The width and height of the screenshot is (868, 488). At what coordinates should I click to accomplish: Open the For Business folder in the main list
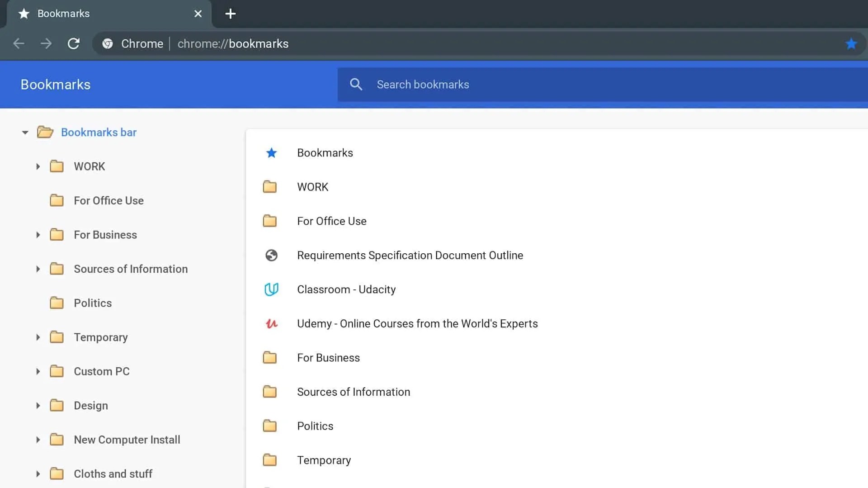[328, 357]
